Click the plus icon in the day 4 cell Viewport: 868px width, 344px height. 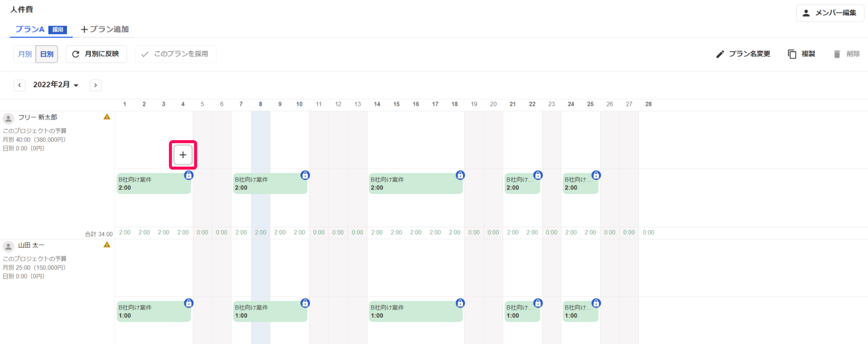(x=183, y=155)
